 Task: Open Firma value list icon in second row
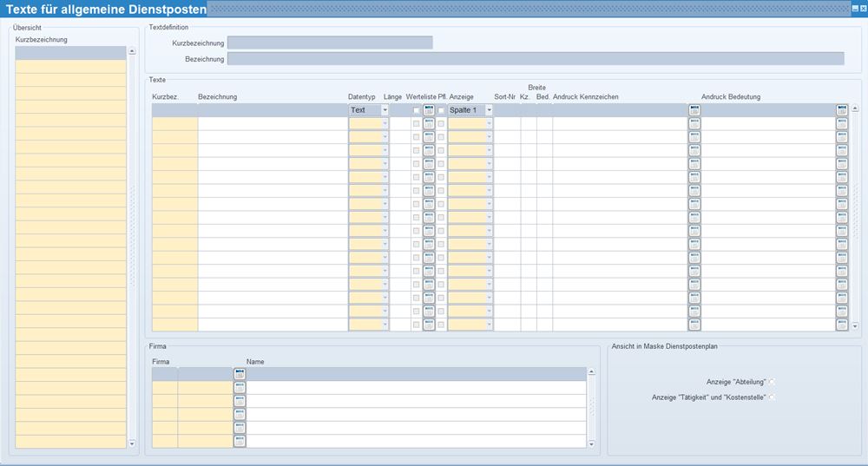click(x=240, y=387)
